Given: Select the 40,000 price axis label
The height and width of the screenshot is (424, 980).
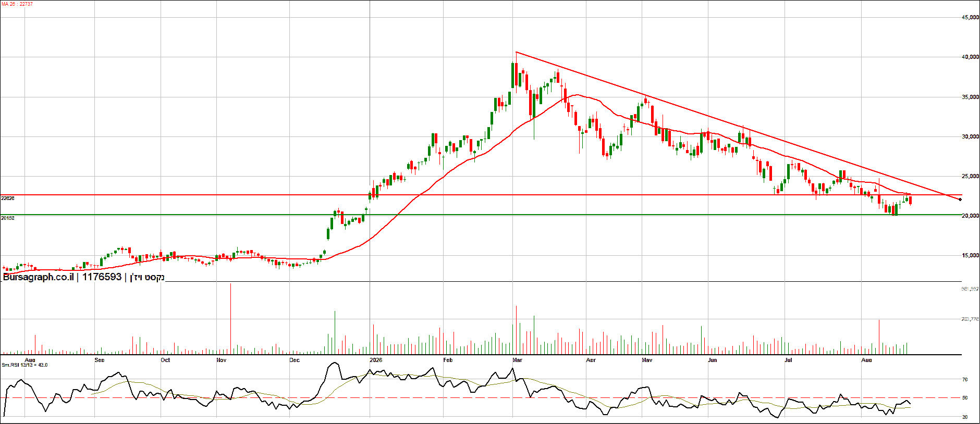Looking at the screenshot, I should pyautogui.click(x=970, y=57).
